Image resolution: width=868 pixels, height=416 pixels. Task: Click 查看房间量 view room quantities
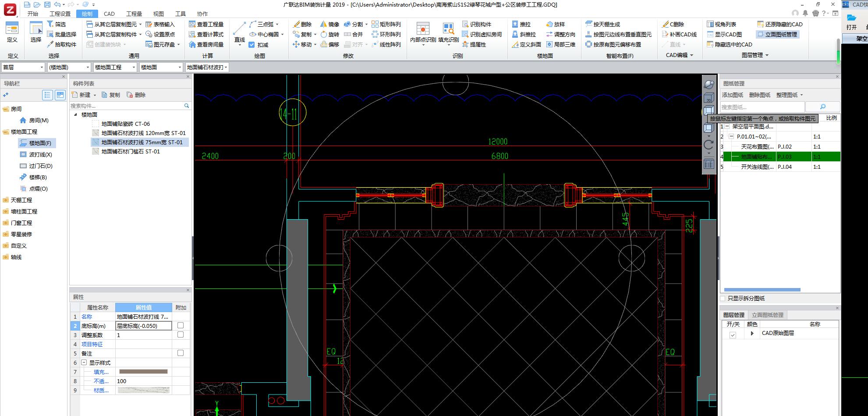[x=206, y=44]
